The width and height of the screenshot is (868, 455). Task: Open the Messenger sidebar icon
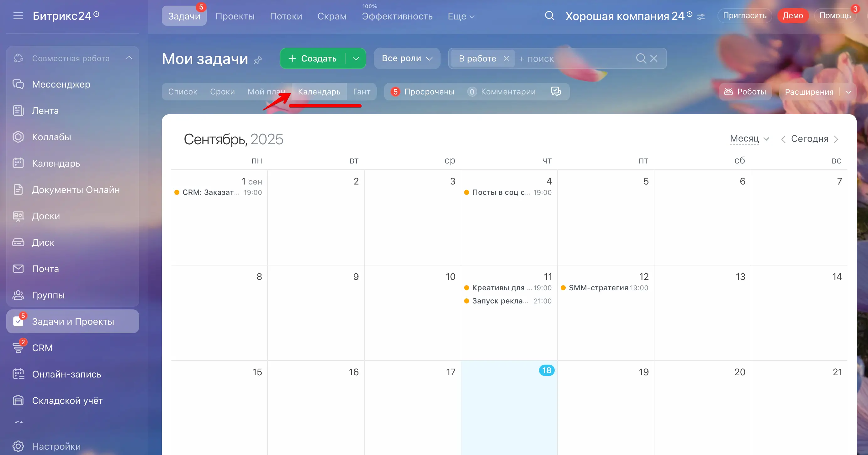18,84
